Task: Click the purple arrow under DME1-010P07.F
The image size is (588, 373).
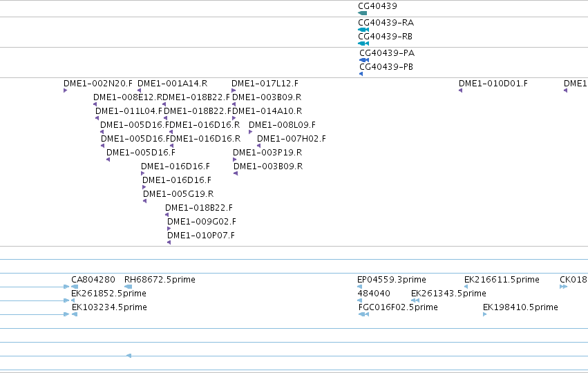Action: 169,242
